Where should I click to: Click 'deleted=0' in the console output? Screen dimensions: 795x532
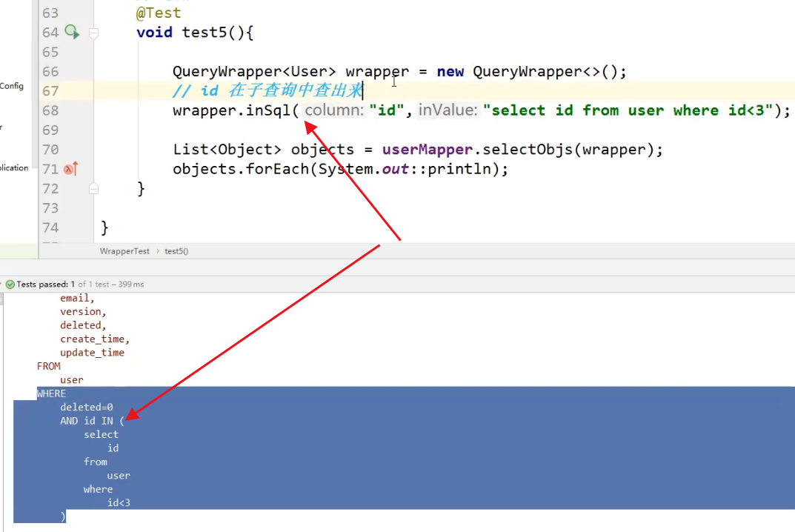[87, 408]
